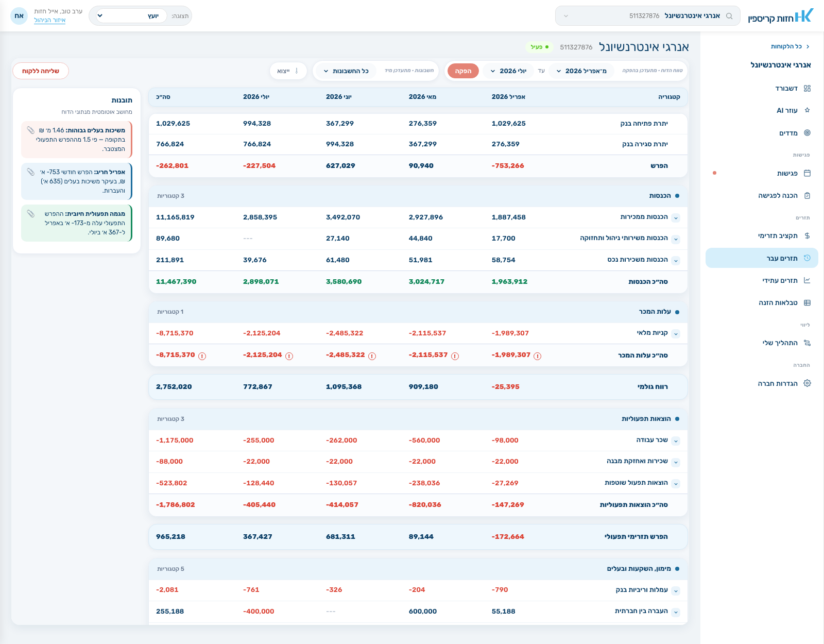Expand the הכנסות משירותי ניהול ותחזוקה row
The width and height of the screenshot is (824, 644).
coord(676,239)
